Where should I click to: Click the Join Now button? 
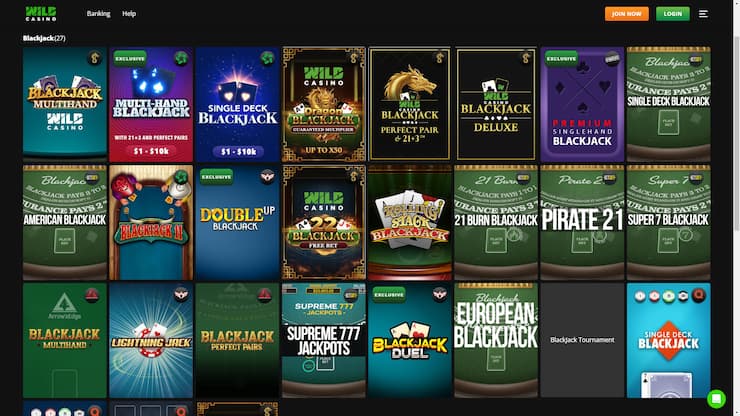627,14
